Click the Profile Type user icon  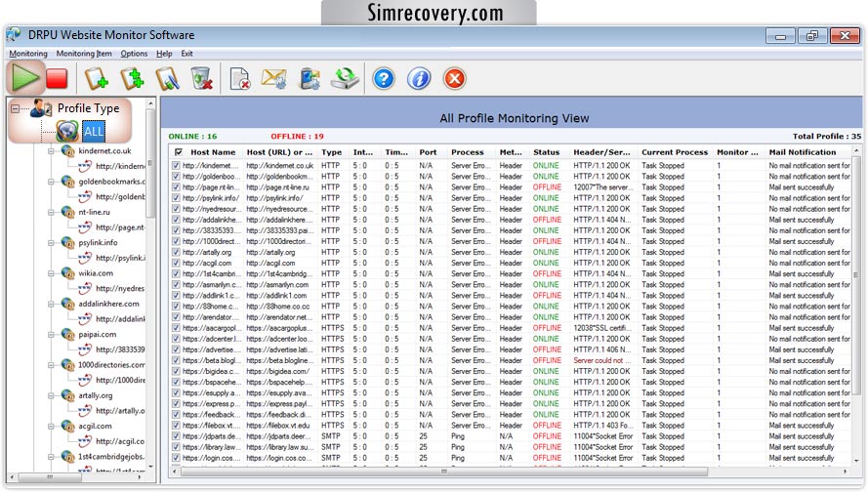click(41, 108)
